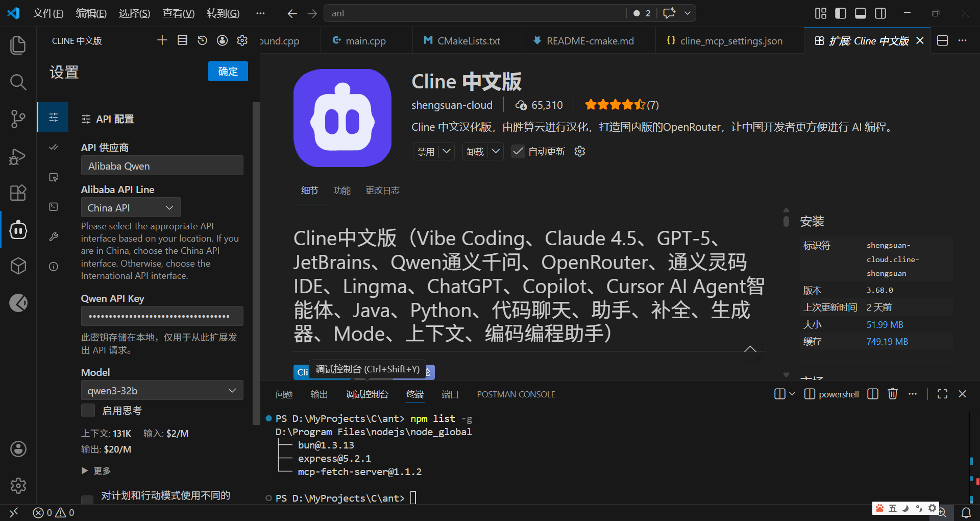This screenshot has height=521, width=980.
Task: Switch to the POSTMAN CONSOLE panel tab
Action: [x=516, y=394]
